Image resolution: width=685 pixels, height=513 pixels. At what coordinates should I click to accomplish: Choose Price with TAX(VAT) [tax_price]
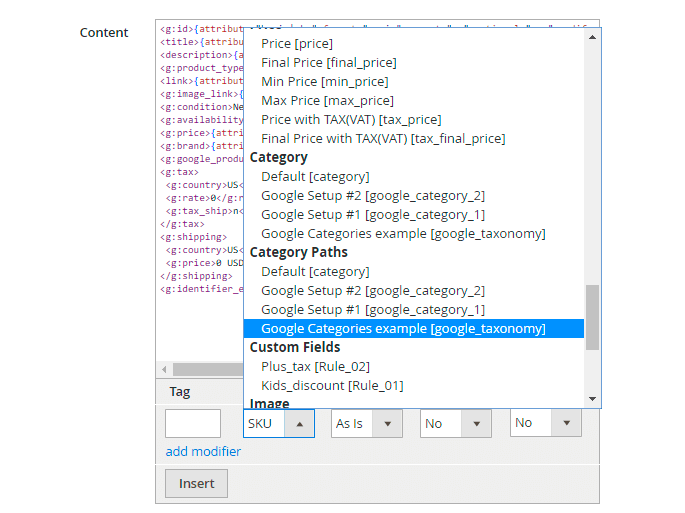click(x=350, y=119)
